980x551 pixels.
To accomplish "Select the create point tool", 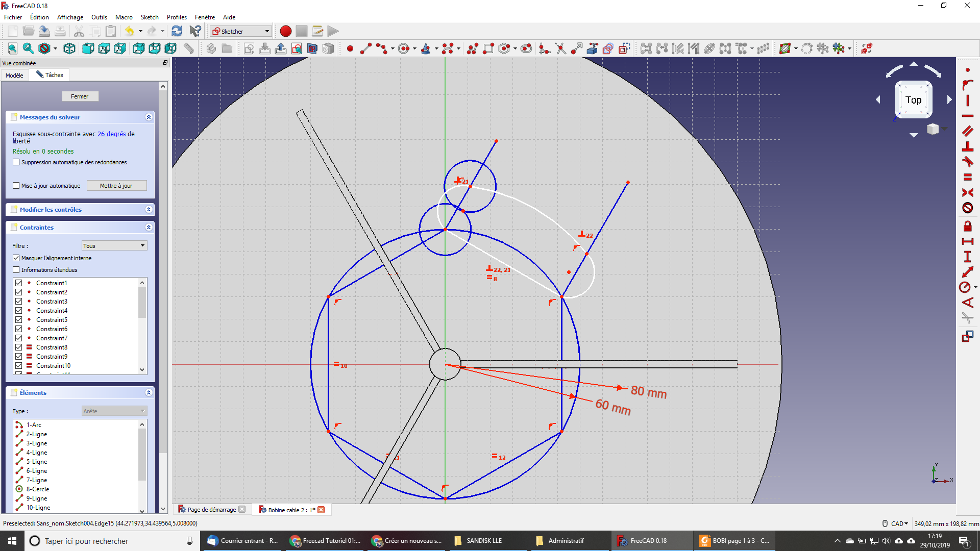I will [x=350, y=48].
